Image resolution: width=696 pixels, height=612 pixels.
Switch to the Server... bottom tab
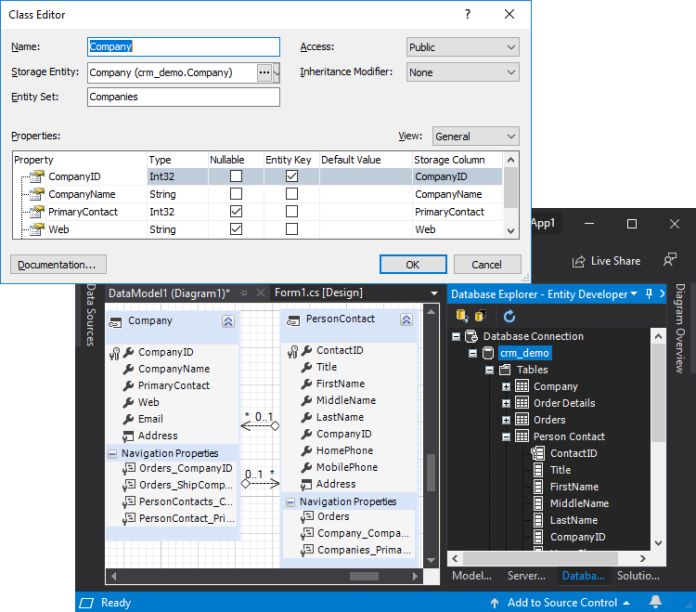tap(526, 576)
